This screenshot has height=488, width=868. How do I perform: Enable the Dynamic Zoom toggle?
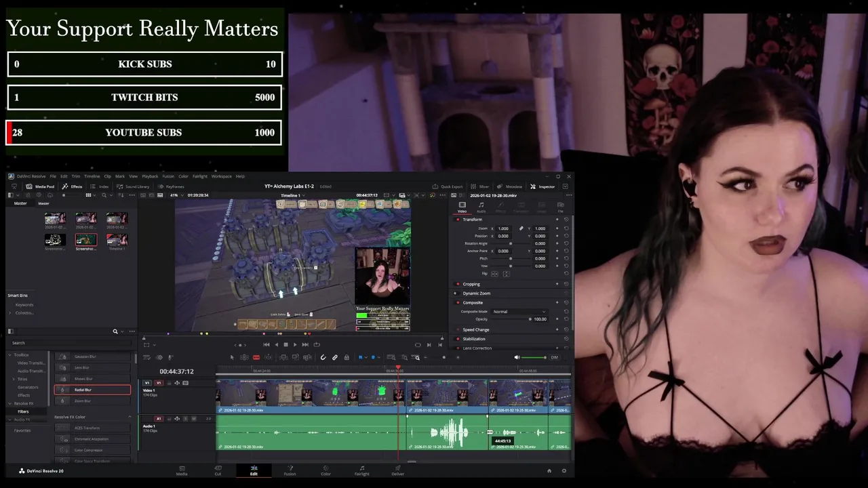(458, 293)
